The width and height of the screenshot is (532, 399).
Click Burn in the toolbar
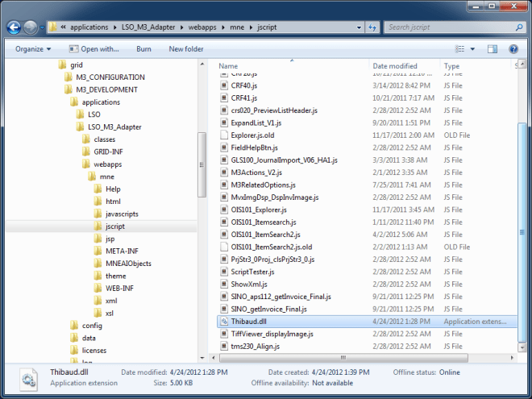pos(143,49)
